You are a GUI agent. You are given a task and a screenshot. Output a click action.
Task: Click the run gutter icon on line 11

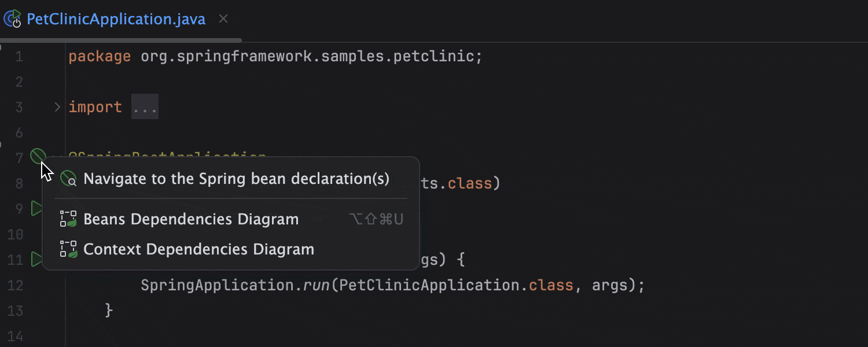(x=37, y=260)
